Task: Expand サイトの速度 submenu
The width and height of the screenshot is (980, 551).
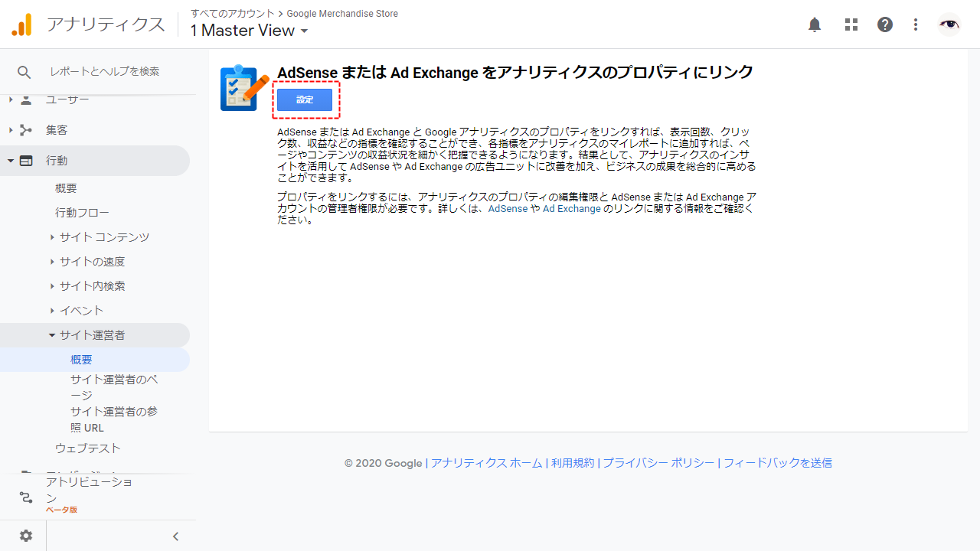Action: (52, 262)
